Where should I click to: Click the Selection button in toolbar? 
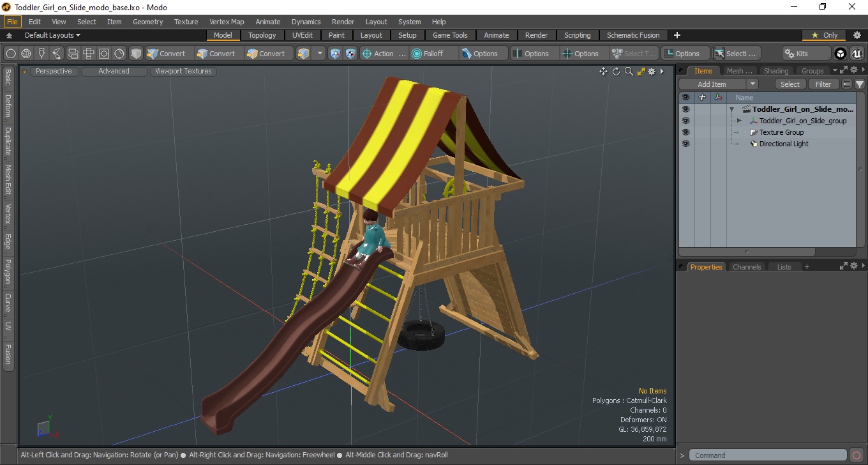click(736, 54)
